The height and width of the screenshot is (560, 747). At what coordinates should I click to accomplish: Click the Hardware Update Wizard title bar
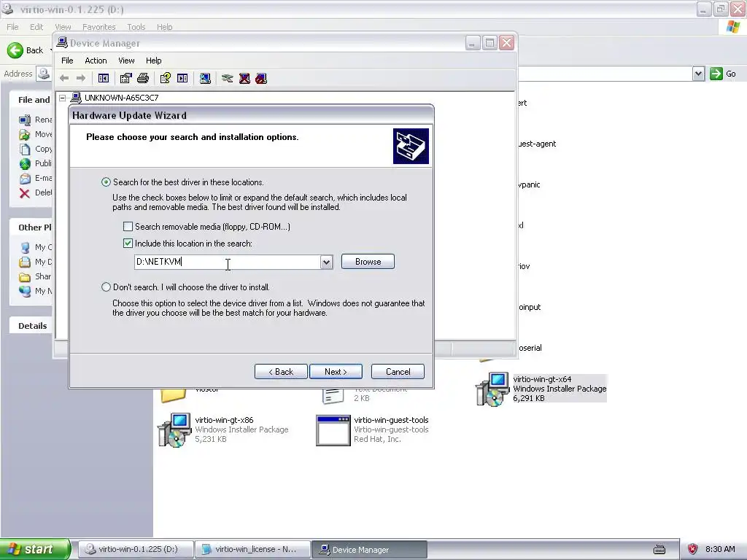click(x=251, y=115)
